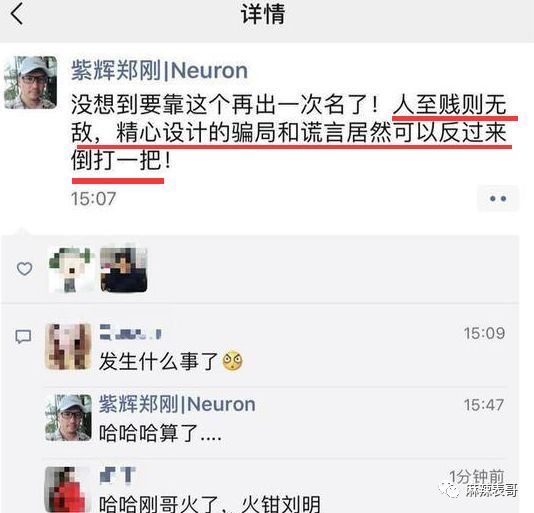Open the first pixelated liker avatar
This screenshot has height=513, width=534.
click(71, 270)
